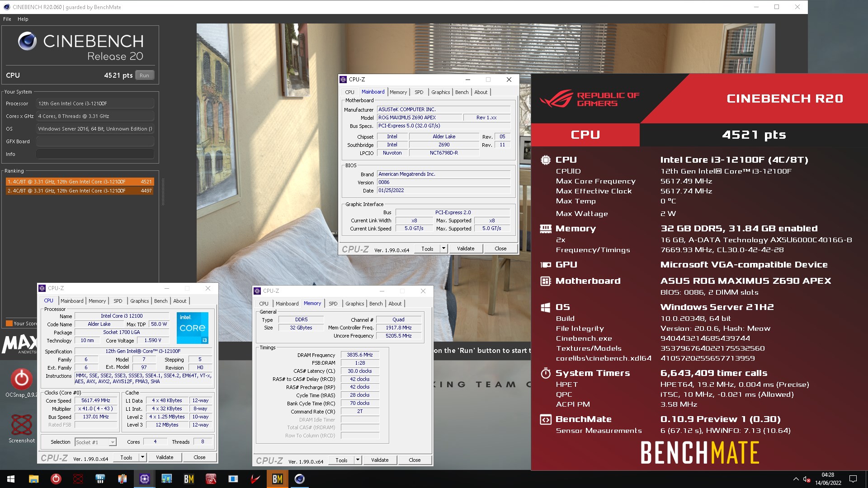Click the '4521 pts' score in BenchMate panel
Screen dimensions: 868x488
(754, 135)
